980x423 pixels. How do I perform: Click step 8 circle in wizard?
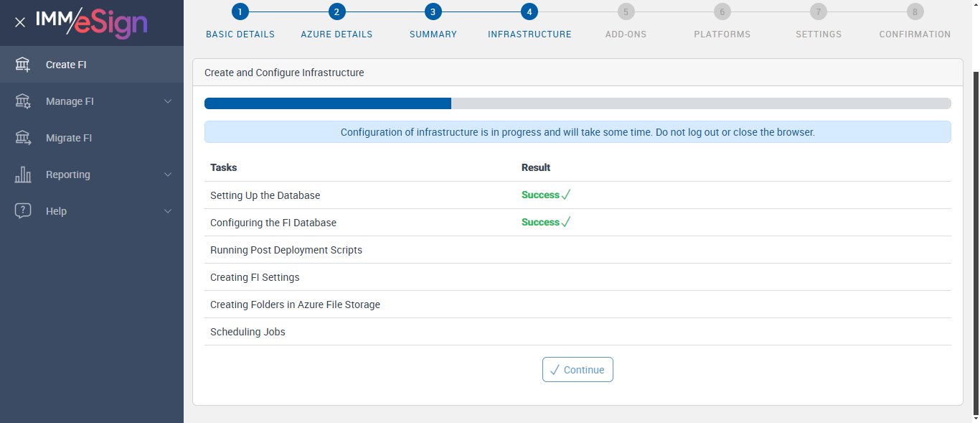pyautogui.click(x=915, y=11)
